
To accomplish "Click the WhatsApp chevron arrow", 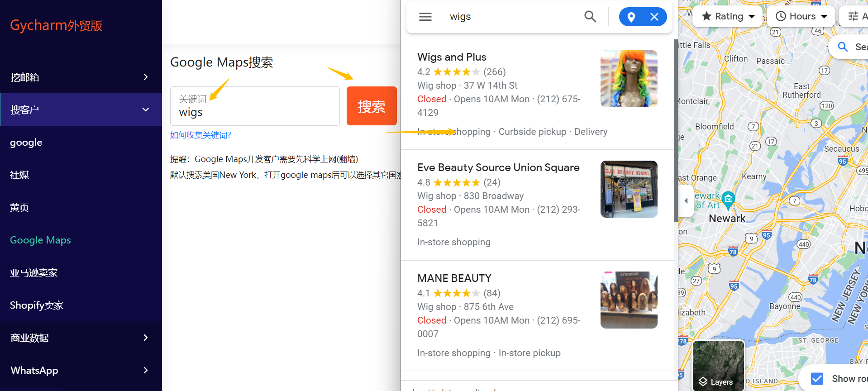I will 145,370.
